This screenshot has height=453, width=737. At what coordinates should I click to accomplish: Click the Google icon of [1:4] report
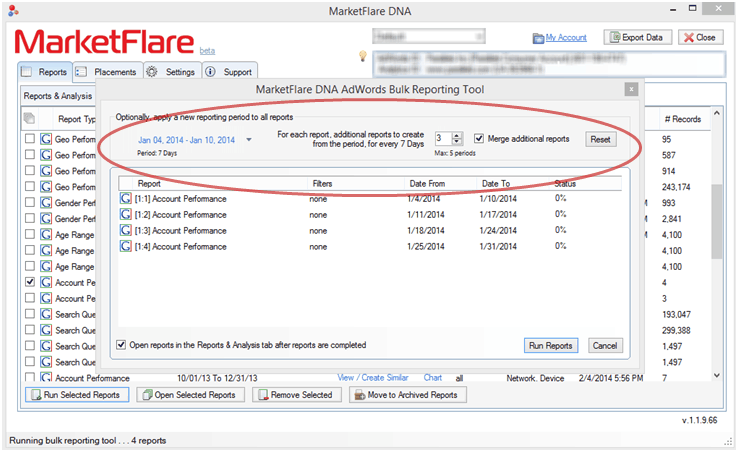point(125,247)
